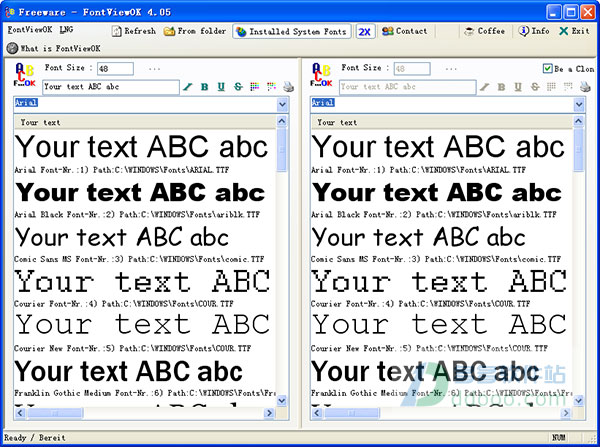The image size is (600, 447).
Task: Click right pane scroll up arrow
Action: [578, 121]
